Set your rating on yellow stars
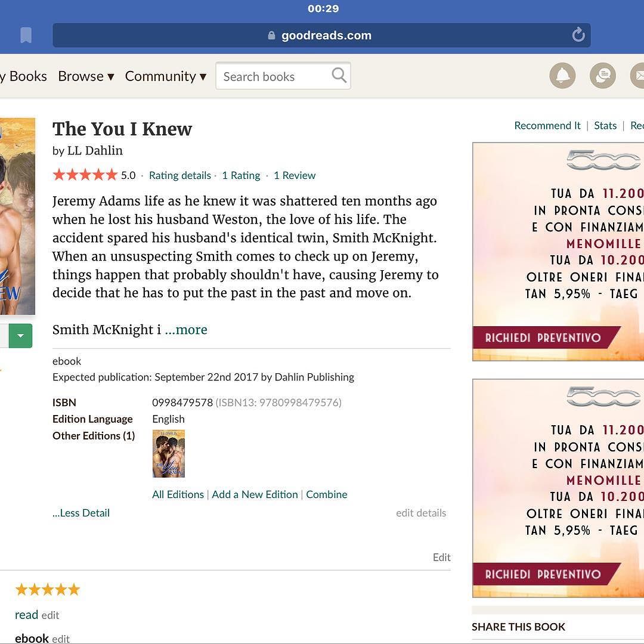 (48, 589)
